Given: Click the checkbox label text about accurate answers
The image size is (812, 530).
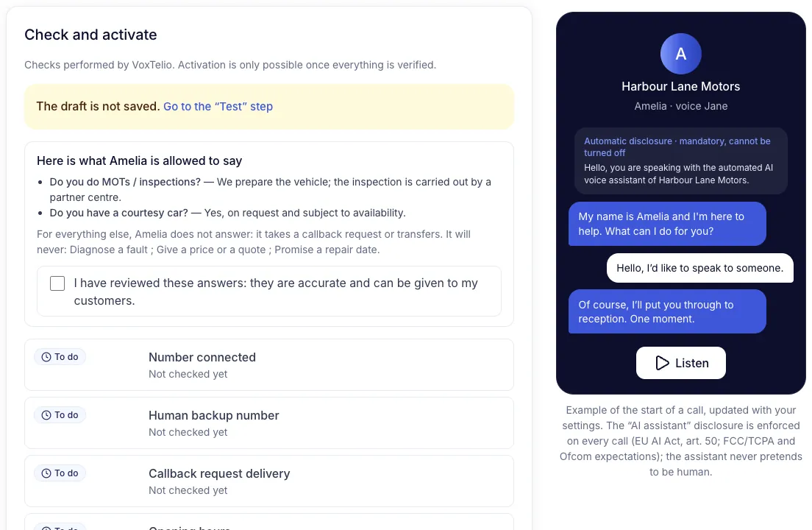Looking at the screenshot, I should pyautogui.click(x=276, y=291).
